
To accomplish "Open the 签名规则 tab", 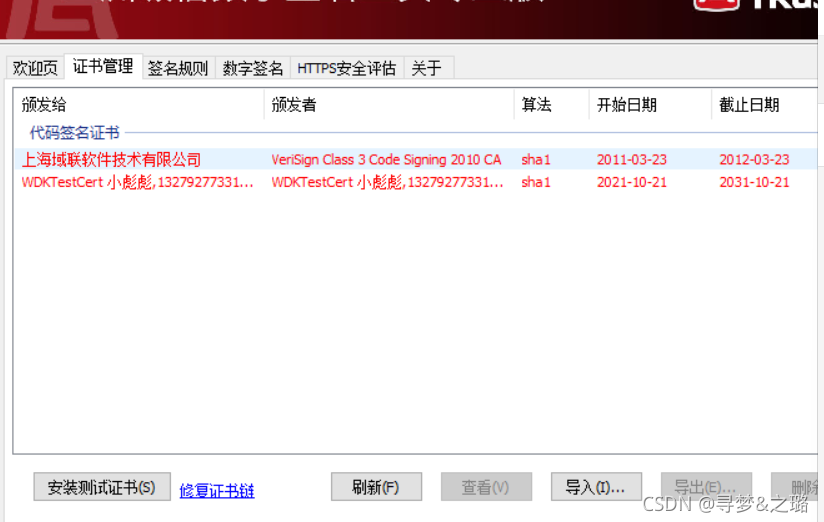I will click(178, 68).
